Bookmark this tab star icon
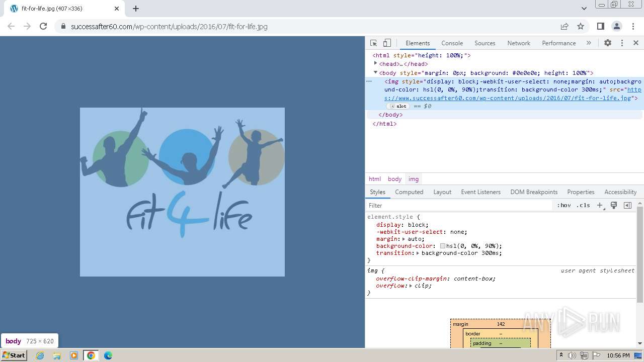The image size is (644, 362). tap(581, 26)
